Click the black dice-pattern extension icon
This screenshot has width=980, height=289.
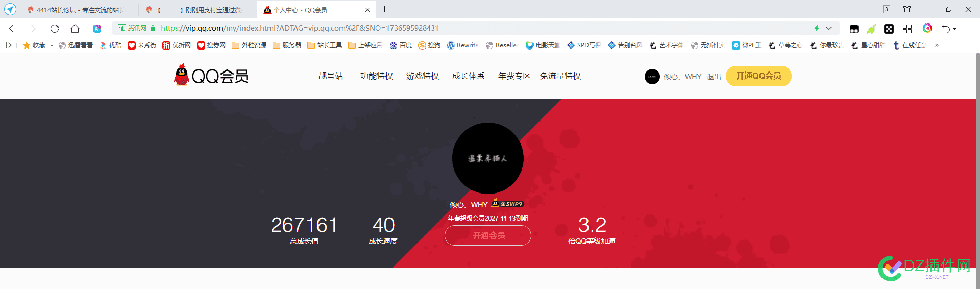point(889,29)
